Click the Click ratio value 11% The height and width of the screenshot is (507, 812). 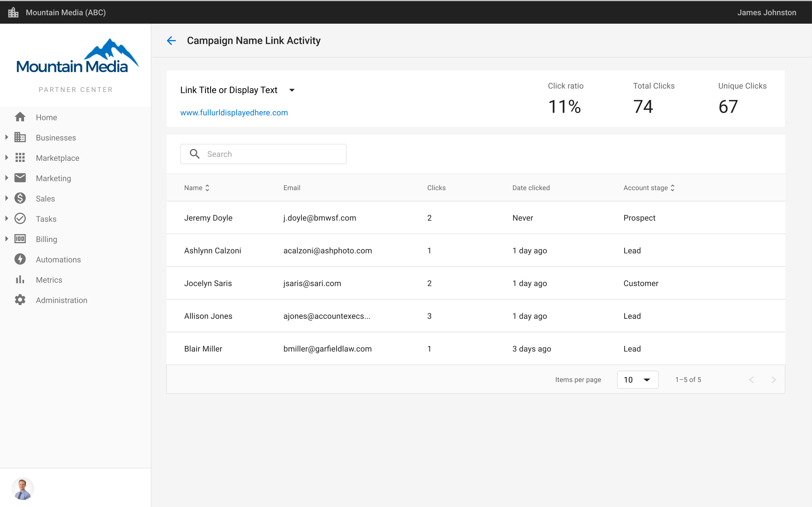coord(565,107)
